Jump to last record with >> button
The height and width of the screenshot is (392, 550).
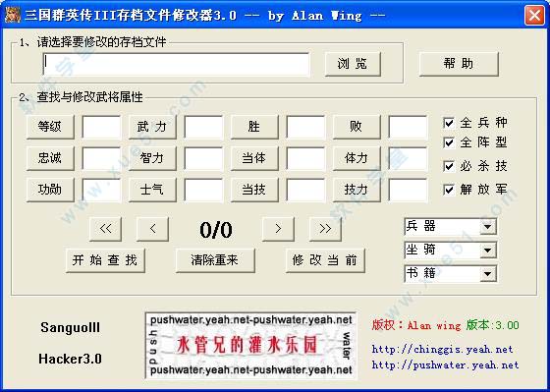[x=325, y=229]
